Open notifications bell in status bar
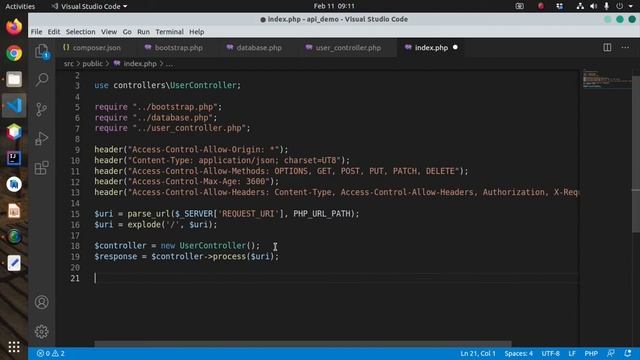Image resolution: width=640 pixels, height=360 pixels. [628, 353]
